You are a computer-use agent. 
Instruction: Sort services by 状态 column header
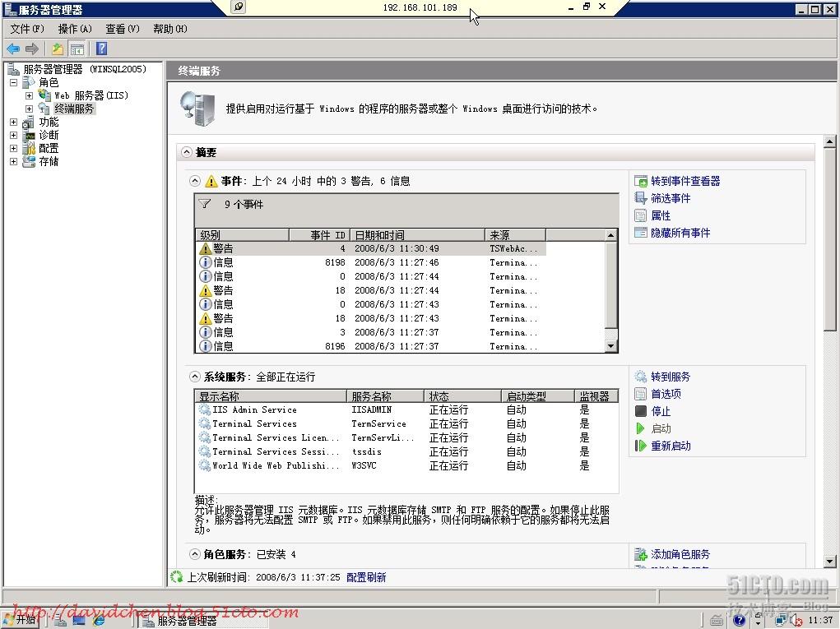[462, 395]
